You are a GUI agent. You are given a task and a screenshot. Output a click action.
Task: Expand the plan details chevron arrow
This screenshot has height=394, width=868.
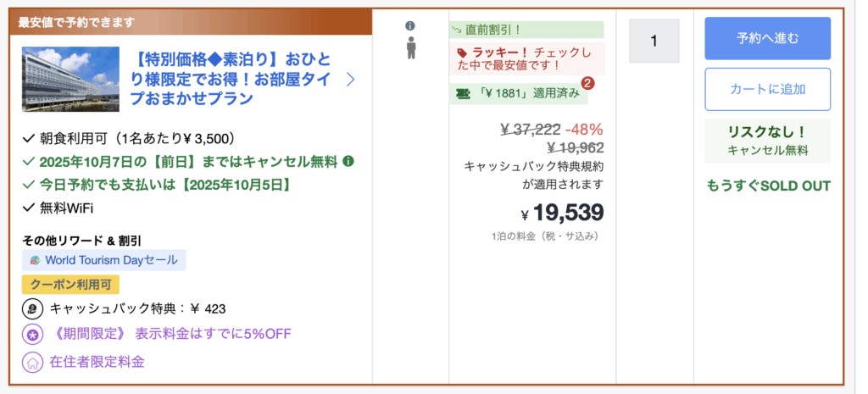pyautogui.click(x=351, y=79)
